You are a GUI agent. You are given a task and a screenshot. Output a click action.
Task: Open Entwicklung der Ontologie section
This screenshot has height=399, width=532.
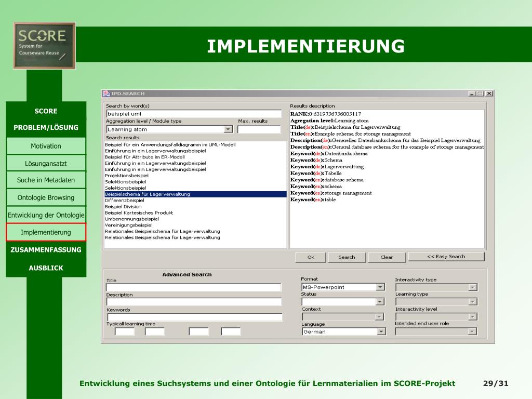click(x=46, y=215)
